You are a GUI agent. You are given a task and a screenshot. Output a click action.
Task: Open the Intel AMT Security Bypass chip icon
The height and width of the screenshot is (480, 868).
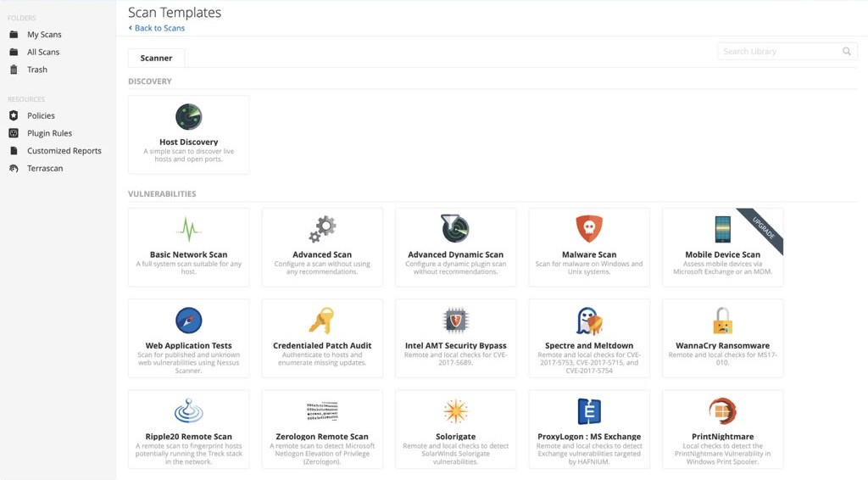[x=455, y=320]
